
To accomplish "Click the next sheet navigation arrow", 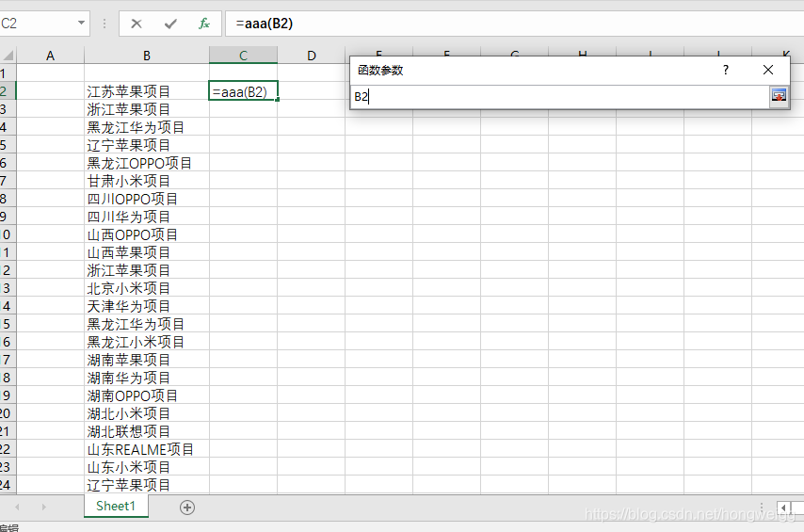I will [x=44, y=507].
